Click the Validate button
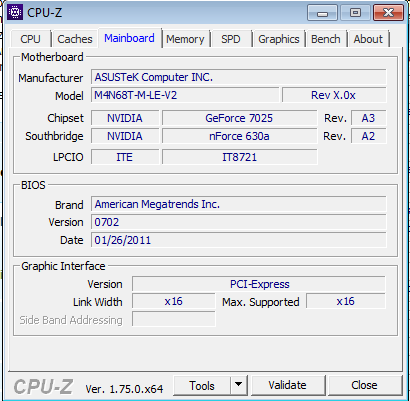Viewport: 410px width, 401px height. [x=287, y=386]
